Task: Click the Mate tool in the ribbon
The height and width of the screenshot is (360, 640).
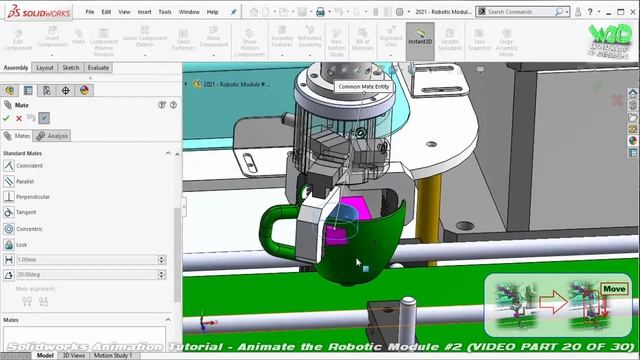Action: pyautogui.click(x=78, y=37)
